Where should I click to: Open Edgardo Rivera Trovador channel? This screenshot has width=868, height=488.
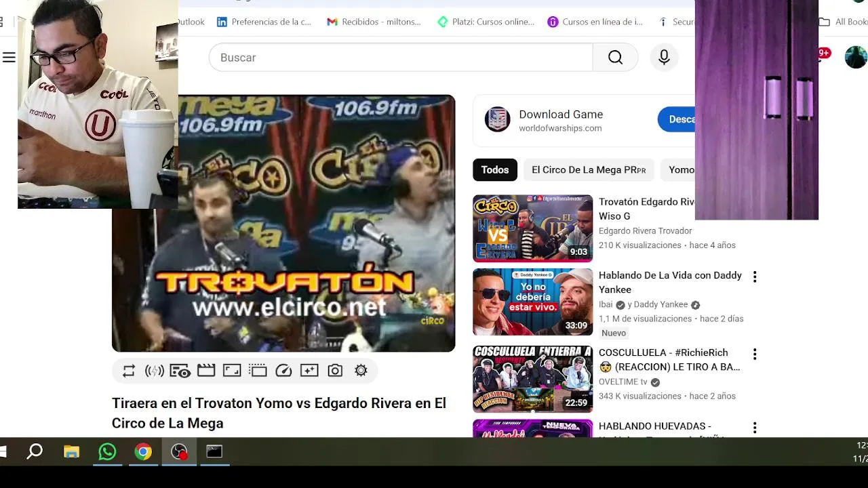tap(645, 231)
